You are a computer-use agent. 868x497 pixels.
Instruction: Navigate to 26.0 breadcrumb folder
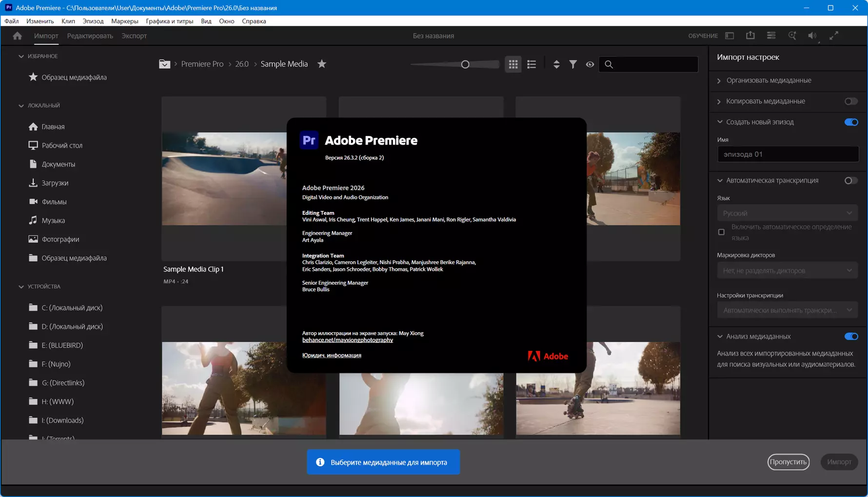[242, 64]
